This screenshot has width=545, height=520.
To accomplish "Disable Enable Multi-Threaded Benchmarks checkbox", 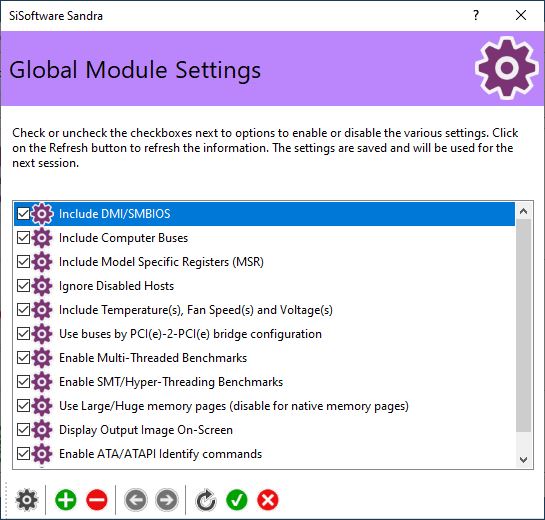I will click(23, 358).
